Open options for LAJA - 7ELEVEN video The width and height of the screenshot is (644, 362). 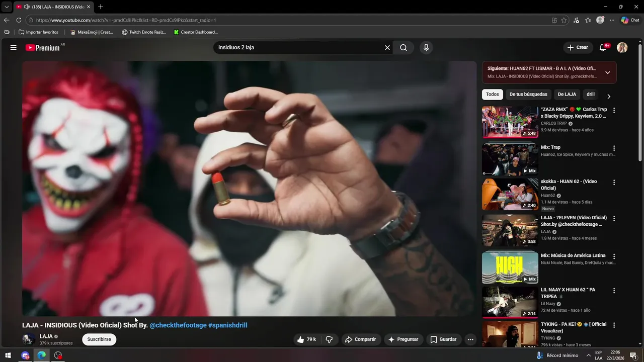coord(614,219)
